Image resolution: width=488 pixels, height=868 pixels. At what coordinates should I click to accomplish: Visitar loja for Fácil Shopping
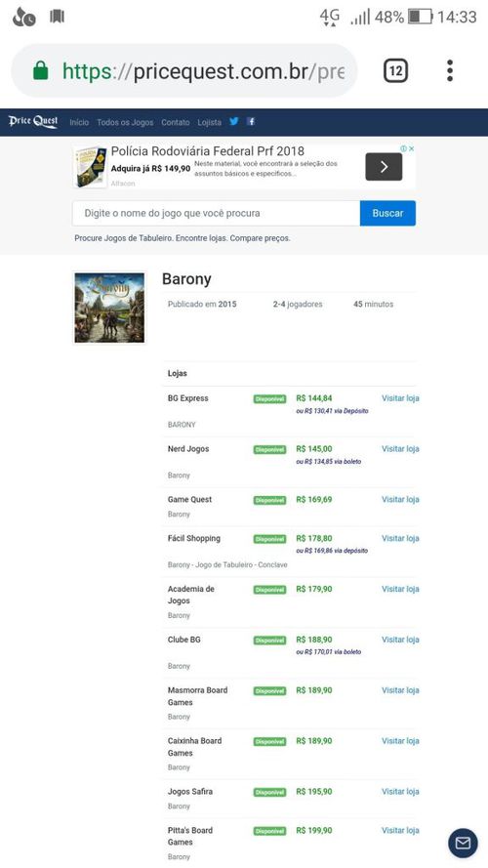click(400, 538)
